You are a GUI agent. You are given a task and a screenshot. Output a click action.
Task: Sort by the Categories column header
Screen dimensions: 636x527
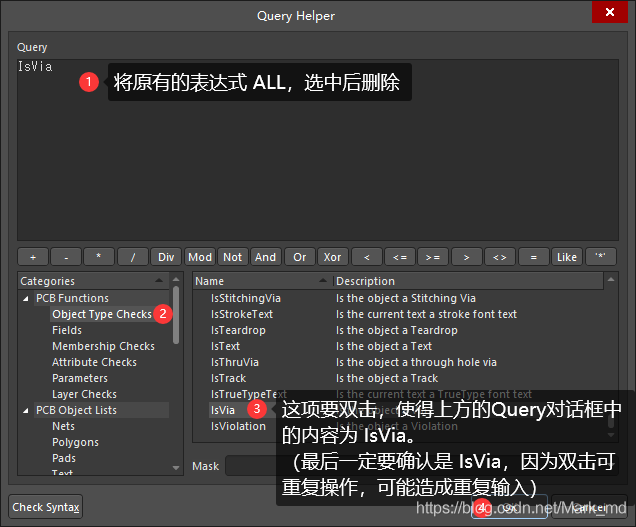click(93, 281)
